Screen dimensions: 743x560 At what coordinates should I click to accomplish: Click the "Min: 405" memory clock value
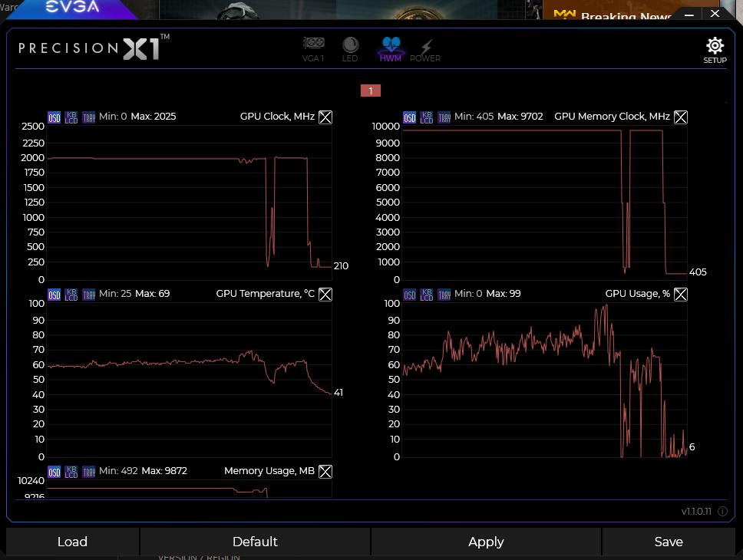click(474, 117)
